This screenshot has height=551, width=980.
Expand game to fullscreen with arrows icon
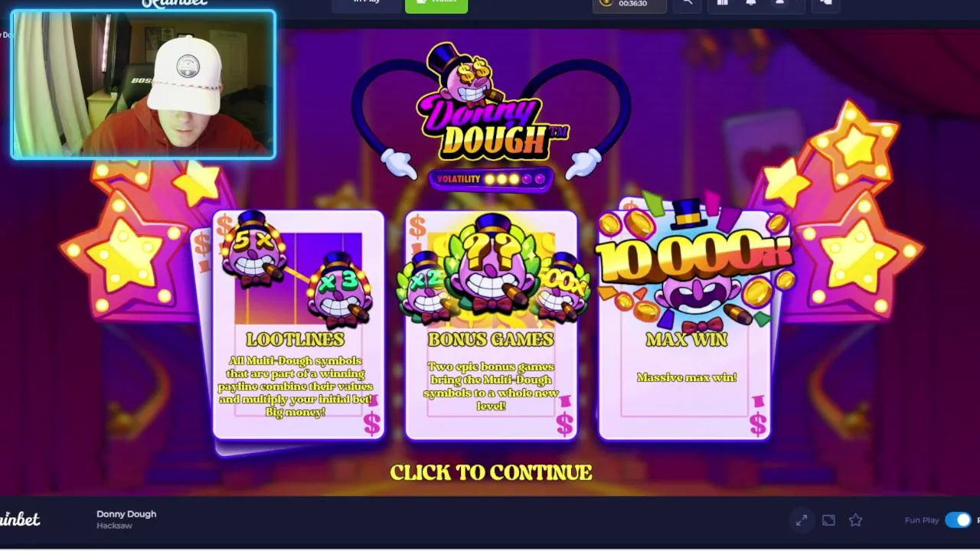pyautogui.click(x=802, y=520)
